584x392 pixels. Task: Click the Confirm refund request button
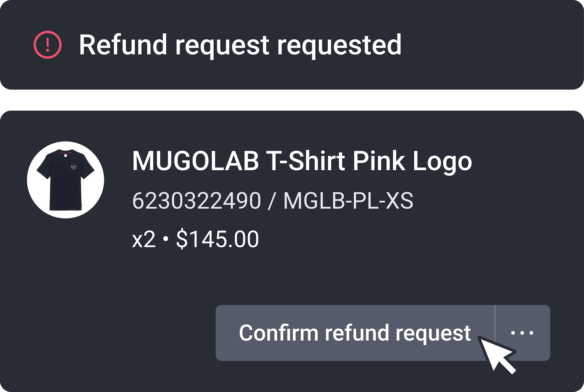(355, 333)
